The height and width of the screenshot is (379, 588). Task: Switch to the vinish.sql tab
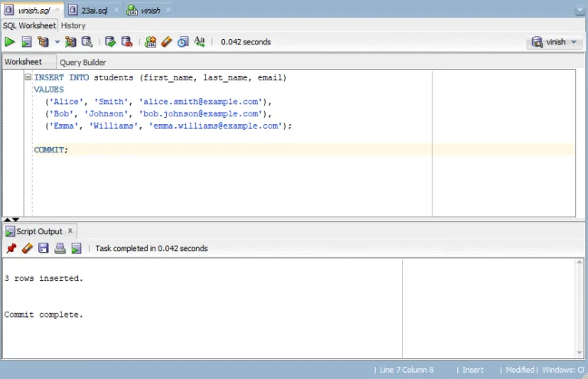[x=34, y=11]
